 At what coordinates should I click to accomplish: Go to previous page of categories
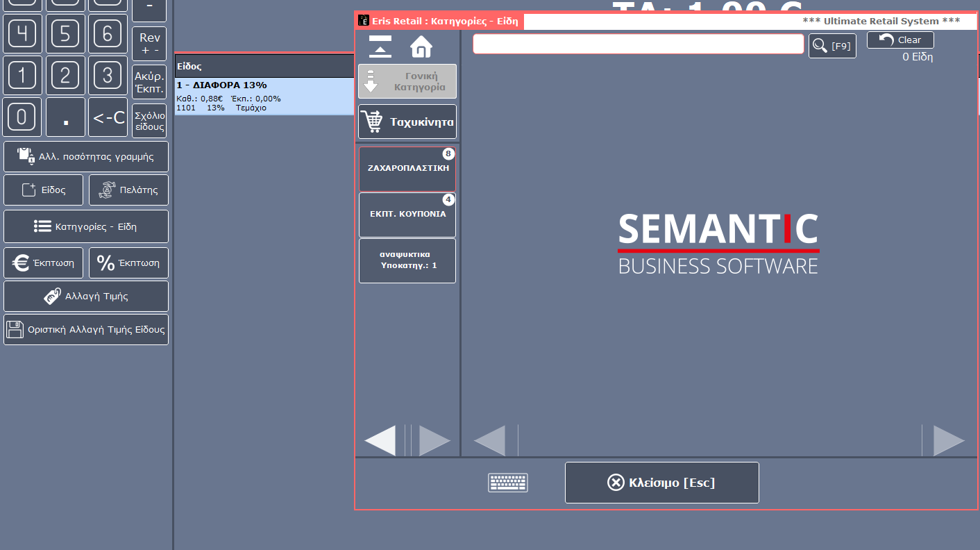click(x=380, y=440)
